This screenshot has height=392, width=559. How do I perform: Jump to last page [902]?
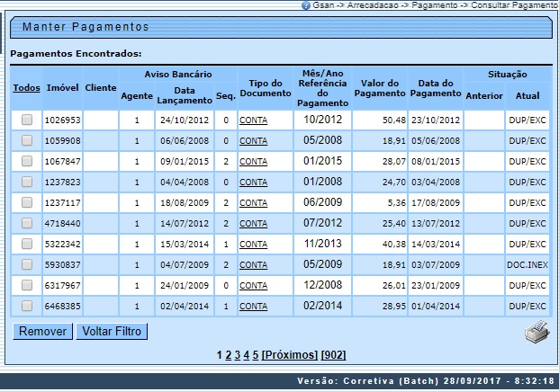333,355
